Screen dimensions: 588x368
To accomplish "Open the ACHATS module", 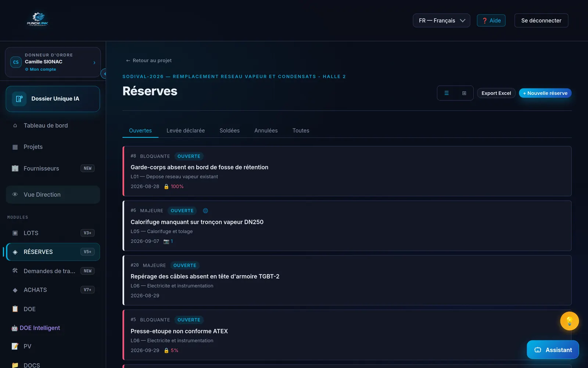I will tap(53, 290).
